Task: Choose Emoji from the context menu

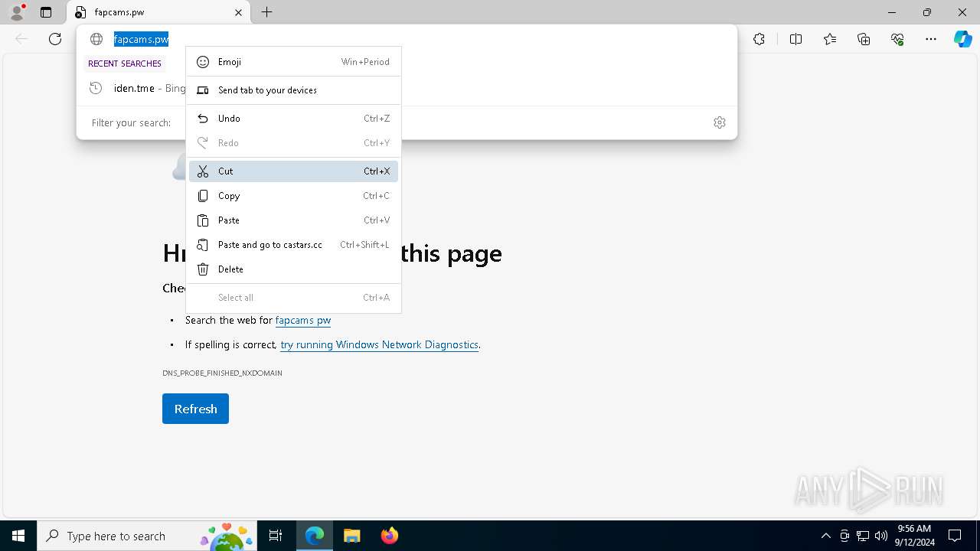Action: point(293,62)
